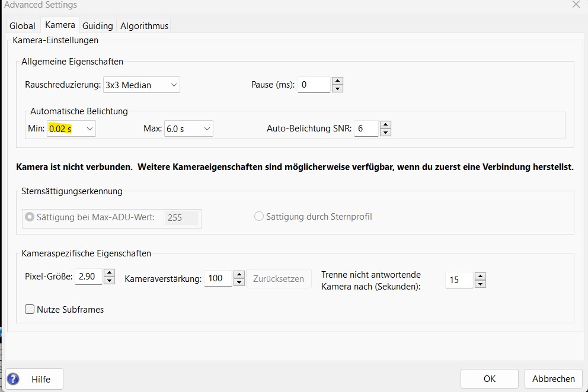Click the Kamera-Einstellungen heading
This screenshot has width=588, height=392.
coord(56,40)
